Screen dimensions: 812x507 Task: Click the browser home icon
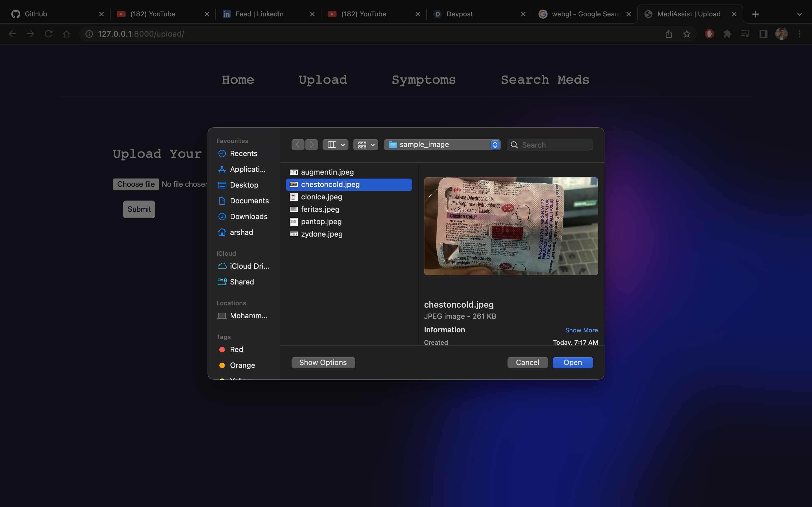point(67,34)
